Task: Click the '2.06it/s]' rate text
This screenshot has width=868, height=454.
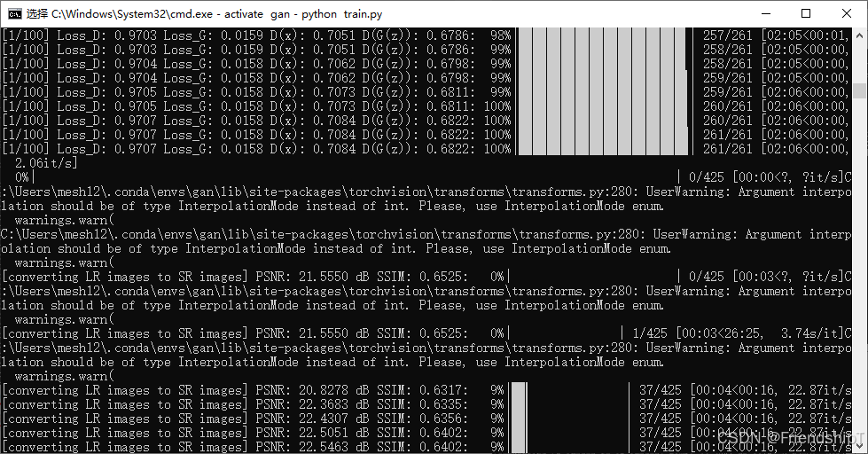Action: point(46,163)
